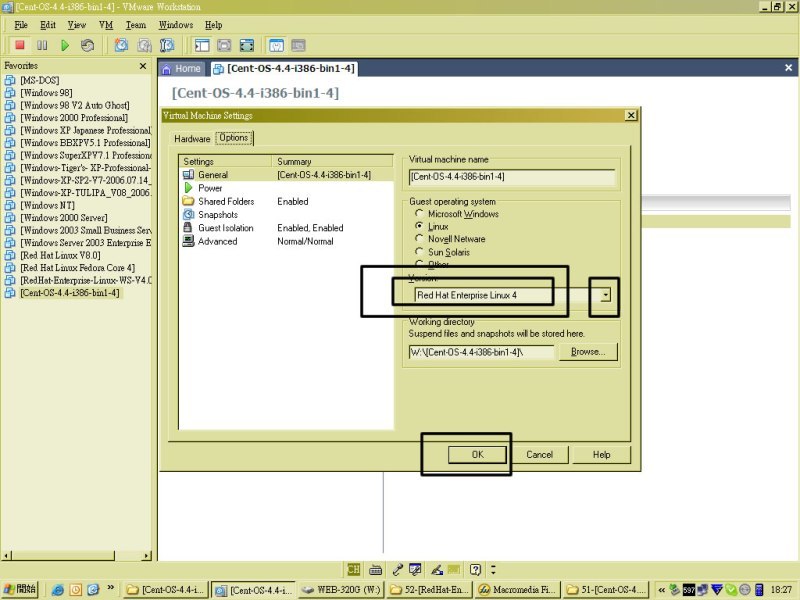The height and width of the screenshot is (600, 800).
Task: Open the Edit menu
Action: coord(48,25)
